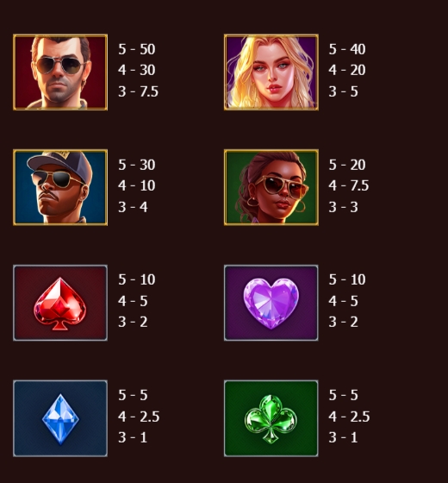Click the 5 - 20 payout value
Viewport: 448px width, 483px height.
pos(347,165)
